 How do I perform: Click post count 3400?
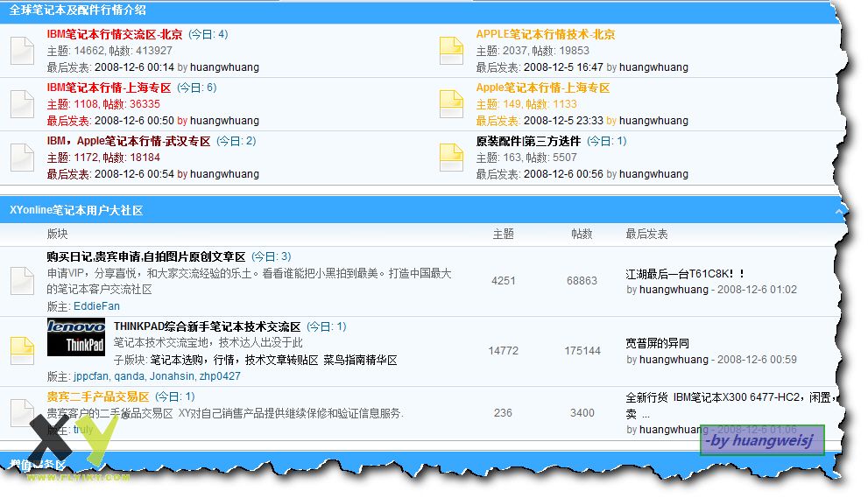(582, 413)
